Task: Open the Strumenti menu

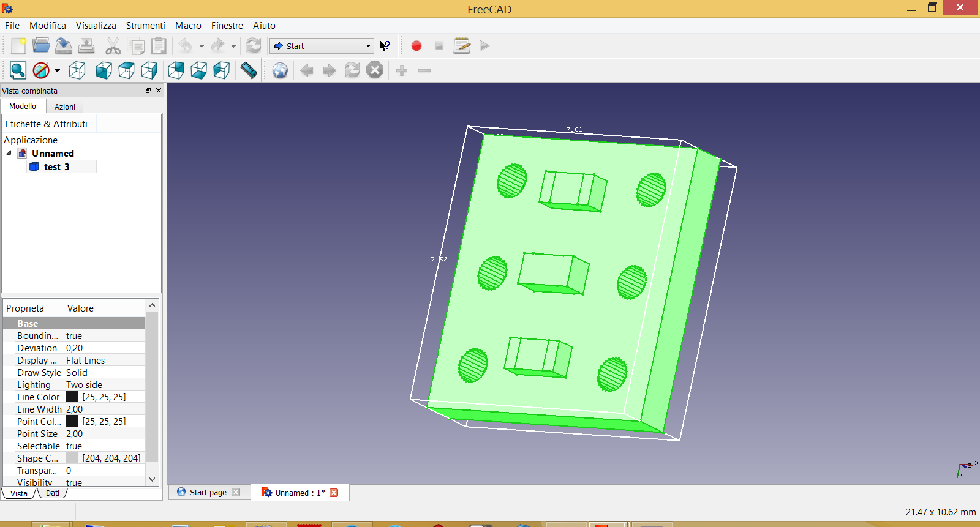Action: (x=145, y=26)
